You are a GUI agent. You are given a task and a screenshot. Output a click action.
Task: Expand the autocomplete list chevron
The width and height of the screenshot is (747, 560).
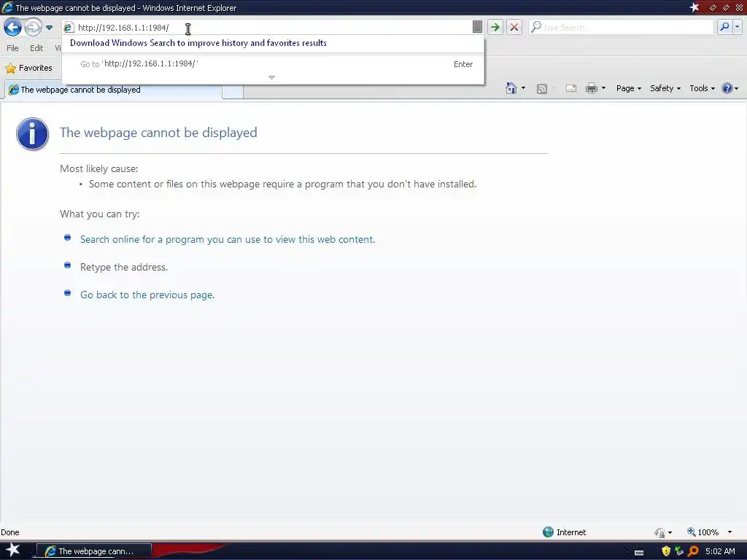(x=271, y=77)
